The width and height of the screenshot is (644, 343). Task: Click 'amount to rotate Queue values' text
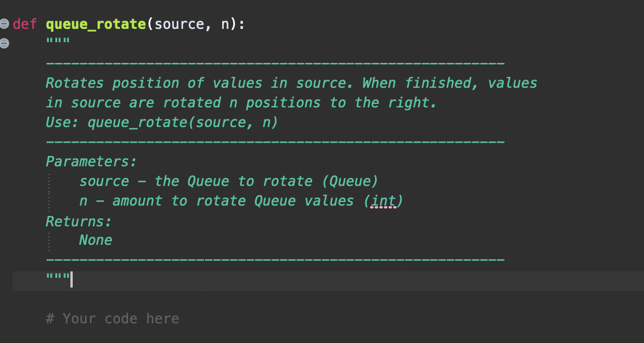pyautogui.click(x=233, y=201)
